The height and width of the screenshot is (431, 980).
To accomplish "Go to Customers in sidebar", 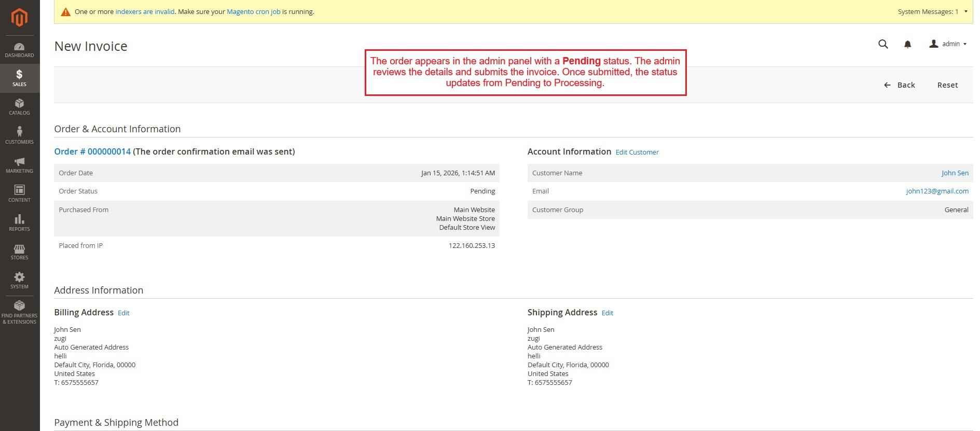I will (x=19, y=136).
